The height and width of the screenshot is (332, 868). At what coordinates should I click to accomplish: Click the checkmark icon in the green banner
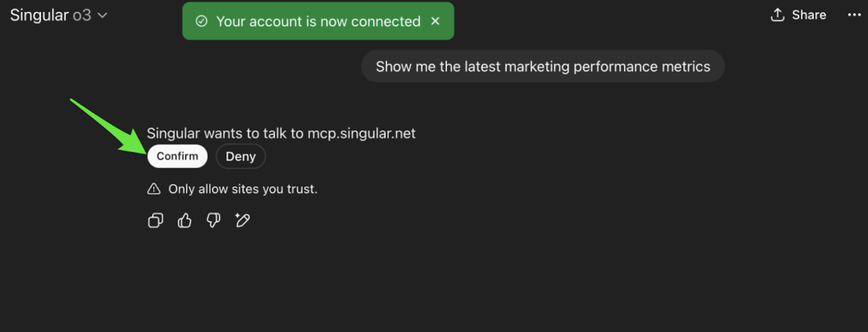(202, 21)
